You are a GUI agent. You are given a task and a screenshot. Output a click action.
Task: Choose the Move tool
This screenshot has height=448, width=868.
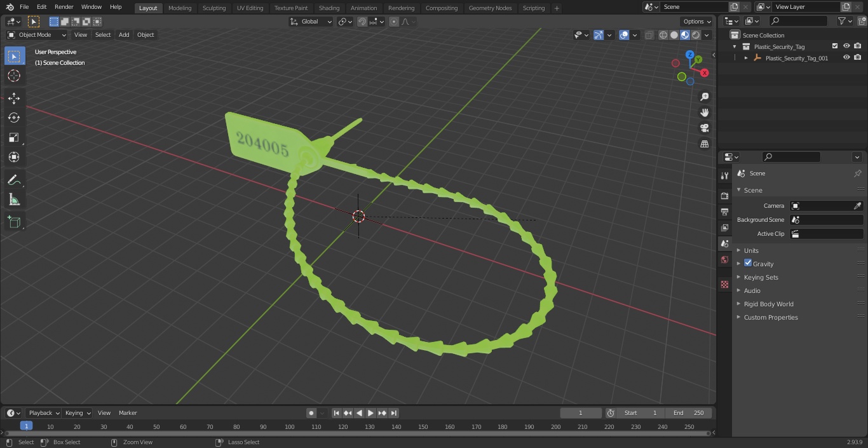(15, 98)
